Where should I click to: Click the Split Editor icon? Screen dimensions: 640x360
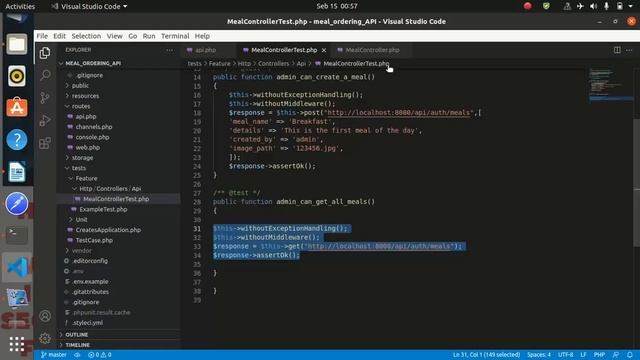(617, 50)
